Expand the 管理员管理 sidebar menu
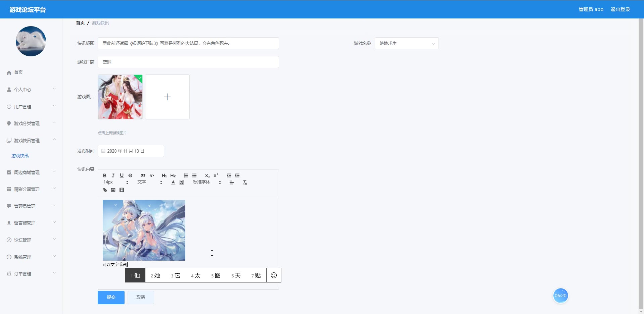 pos(31,206)
